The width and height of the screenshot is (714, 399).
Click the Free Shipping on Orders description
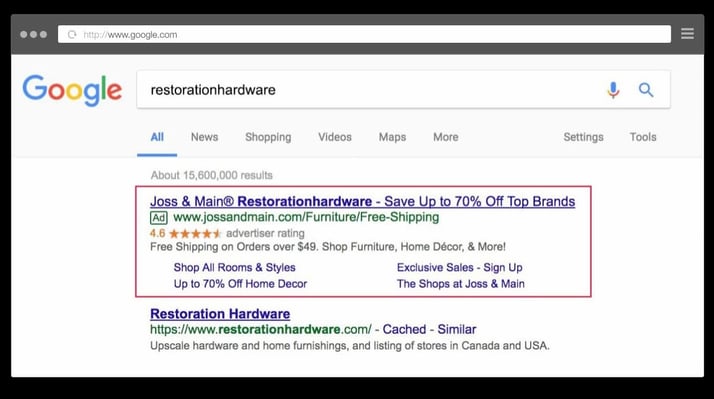coord(328,247)
